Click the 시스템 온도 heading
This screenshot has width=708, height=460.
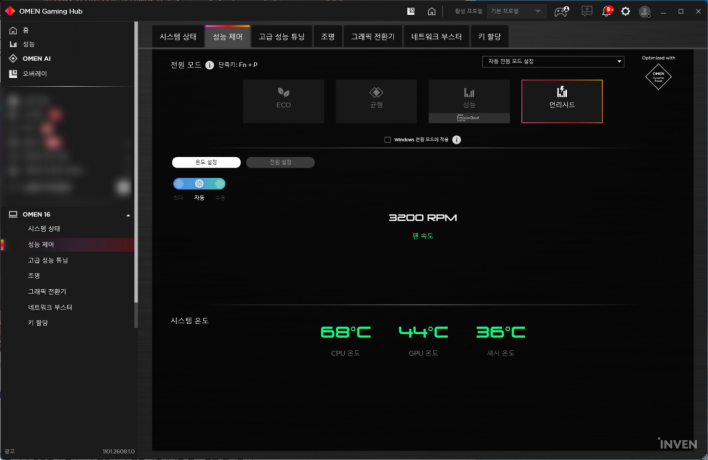190,321
